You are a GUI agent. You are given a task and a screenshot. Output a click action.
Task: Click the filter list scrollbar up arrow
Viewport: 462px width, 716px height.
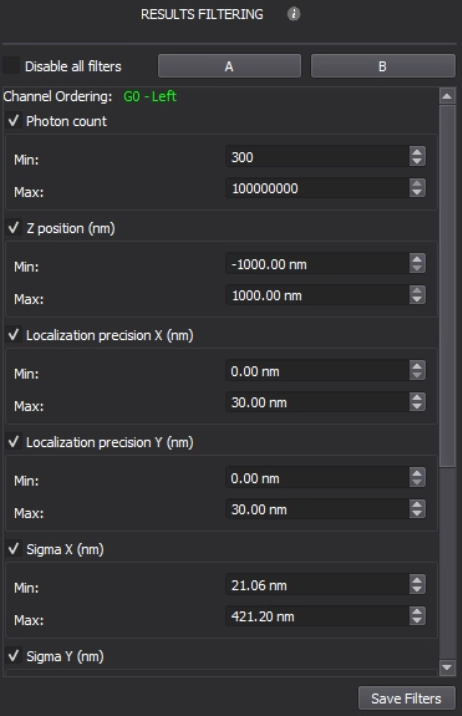(447, 96)
